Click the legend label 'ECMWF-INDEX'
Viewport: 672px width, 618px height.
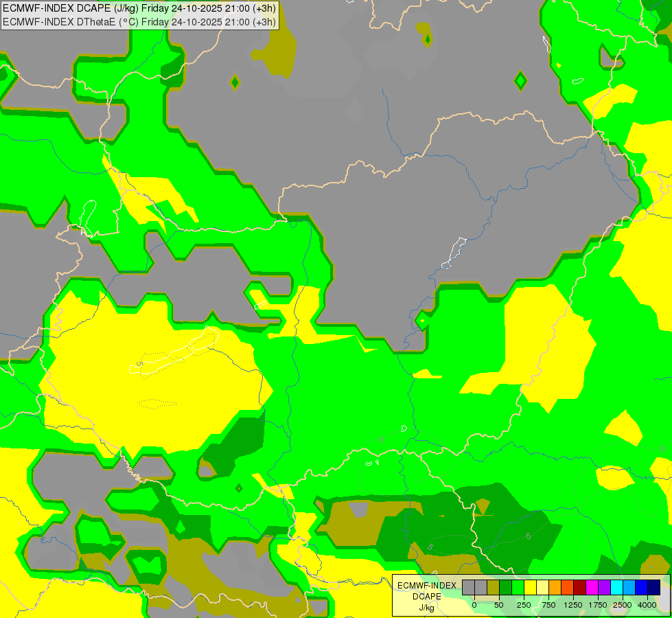[x=427, y=586]
